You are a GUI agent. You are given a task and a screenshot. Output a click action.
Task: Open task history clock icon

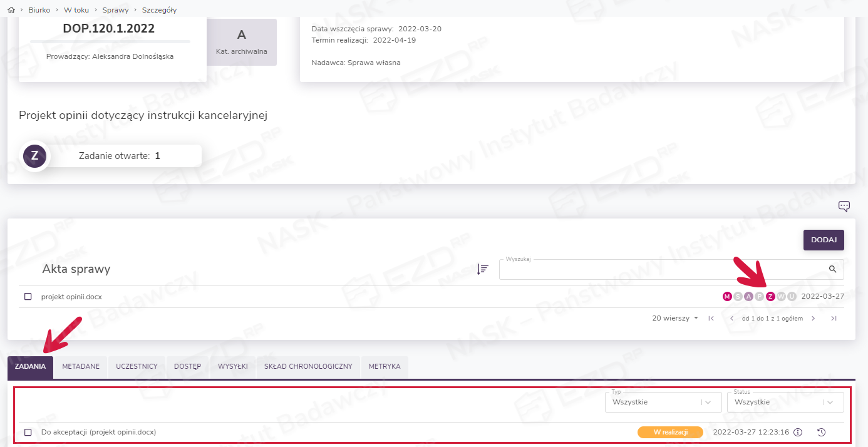(x=822, y=432)
